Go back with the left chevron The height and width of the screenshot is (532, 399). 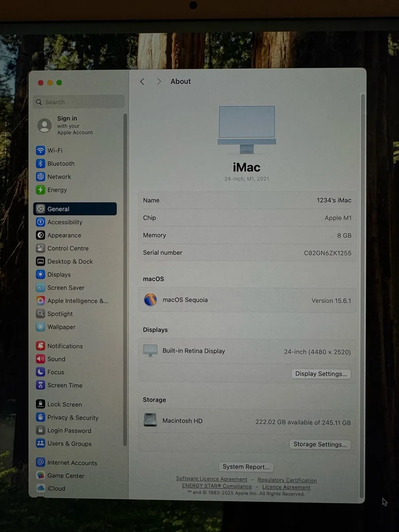(142, 82)
